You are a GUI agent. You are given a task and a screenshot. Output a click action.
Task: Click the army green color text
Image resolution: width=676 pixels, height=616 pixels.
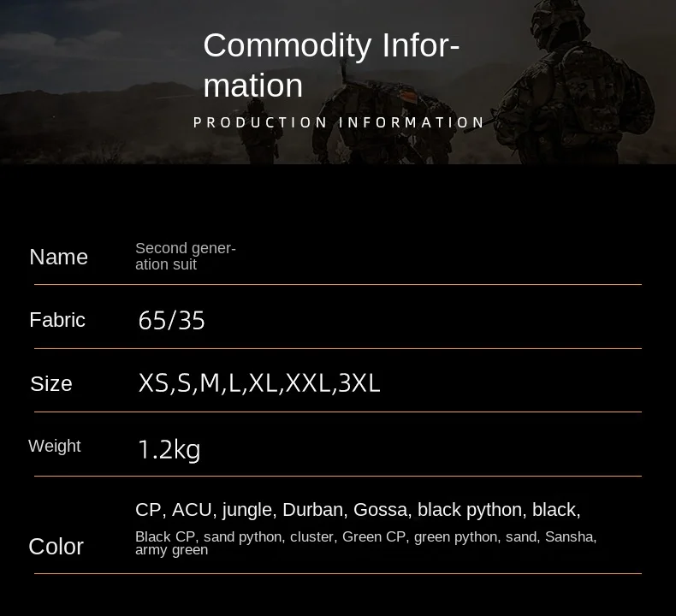point(171,550)
